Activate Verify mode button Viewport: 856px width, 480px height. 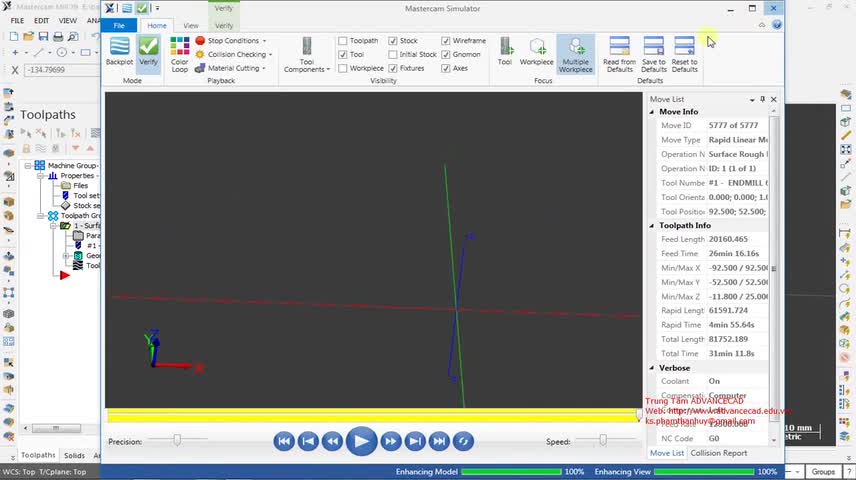[148, 51]
